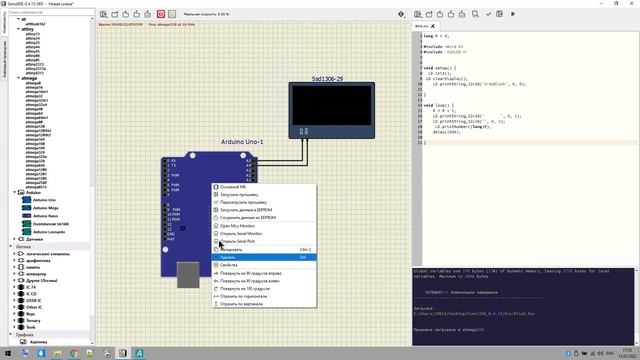This screenshot has width=640, height=360.
Task: Select Duemilanove in component list
Action: (x=51, y=224)
